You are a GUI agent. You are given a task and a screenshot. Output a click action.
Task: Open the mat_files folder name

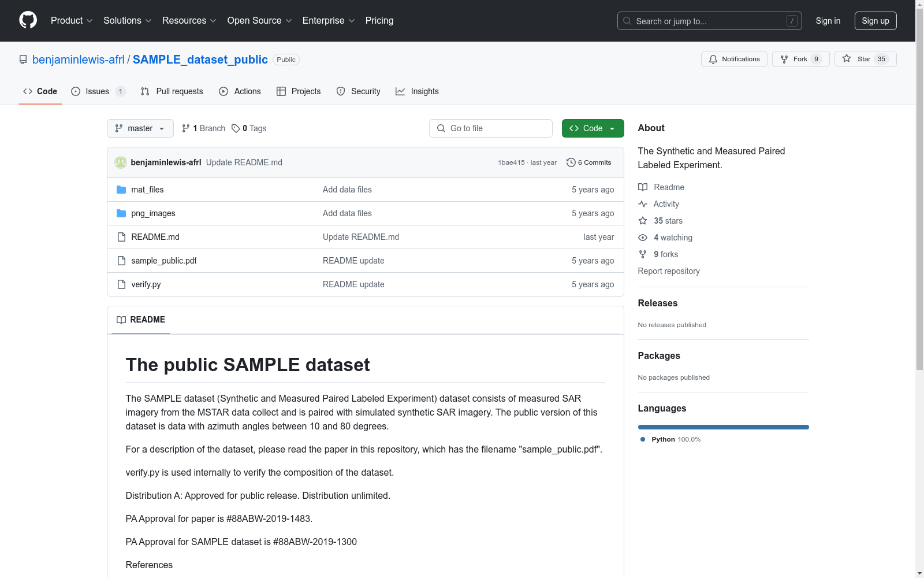(147, 190)
